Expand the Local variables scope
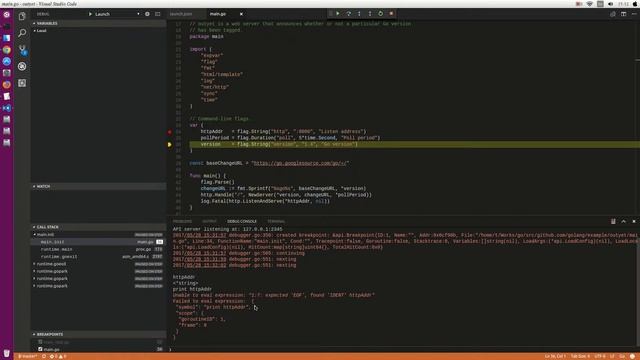Viewport: 640px width, 360px height. (40, 31)
